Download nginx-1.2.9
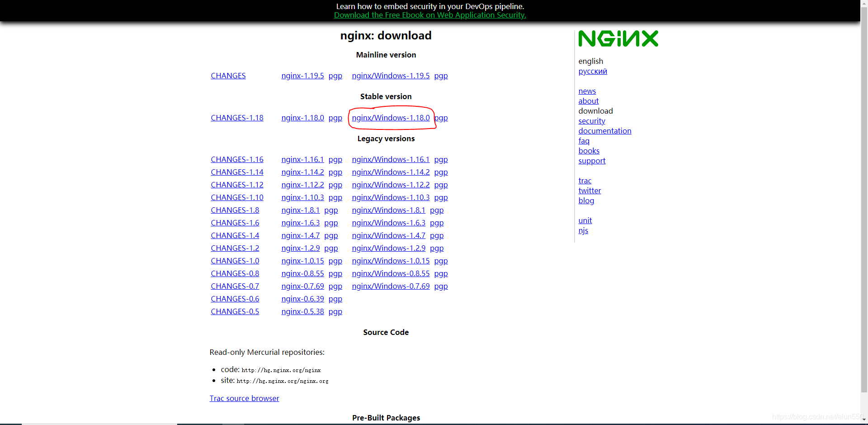The width and height of the screenshot is (868, 425). pyautogui.click(x=301, y=248)
